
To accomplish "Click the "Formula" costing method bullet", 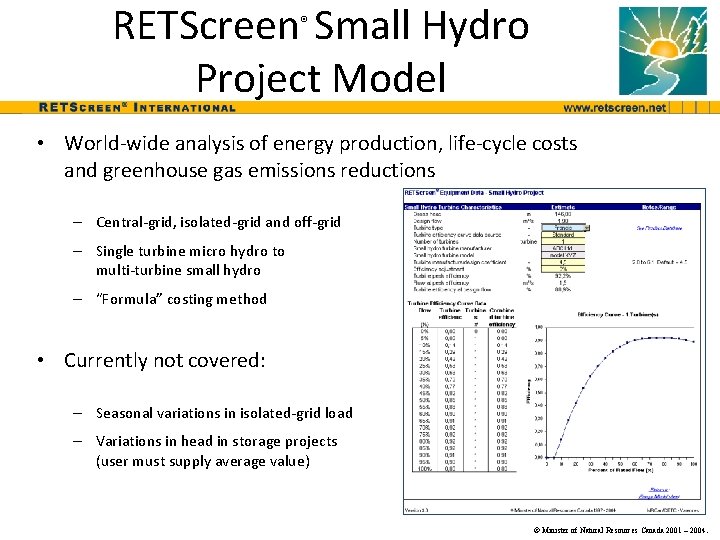I will [181, 299].
